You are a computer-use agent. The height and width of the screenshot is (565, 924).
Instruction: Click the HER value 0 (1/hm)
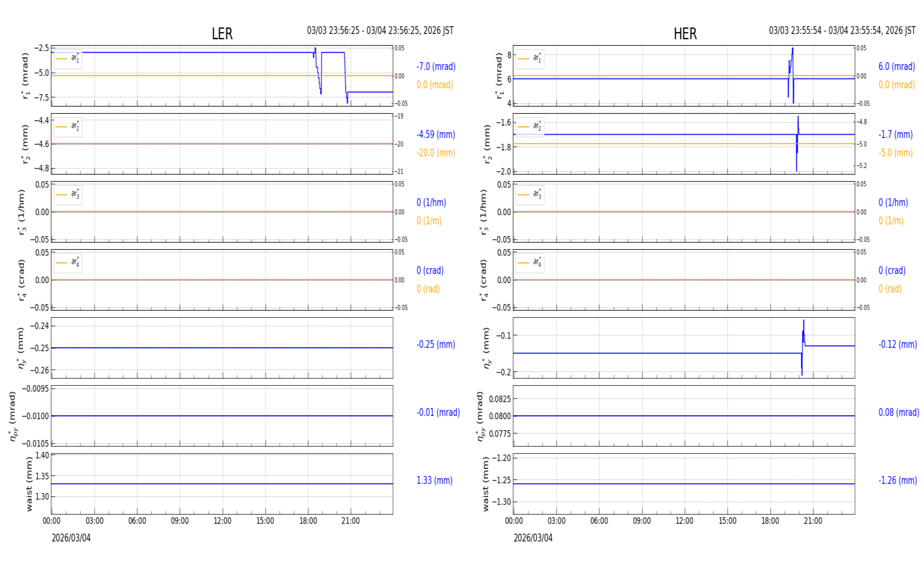click(893, 203)
